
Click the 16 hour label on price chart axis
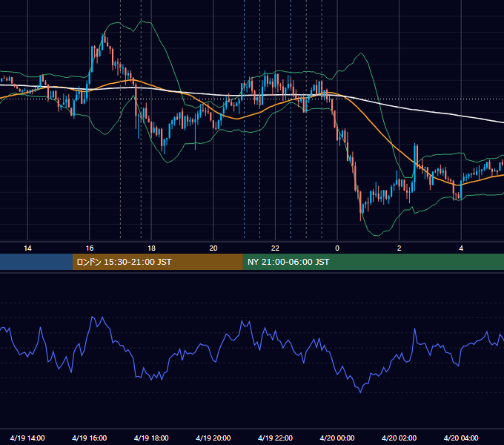point(90,248)
